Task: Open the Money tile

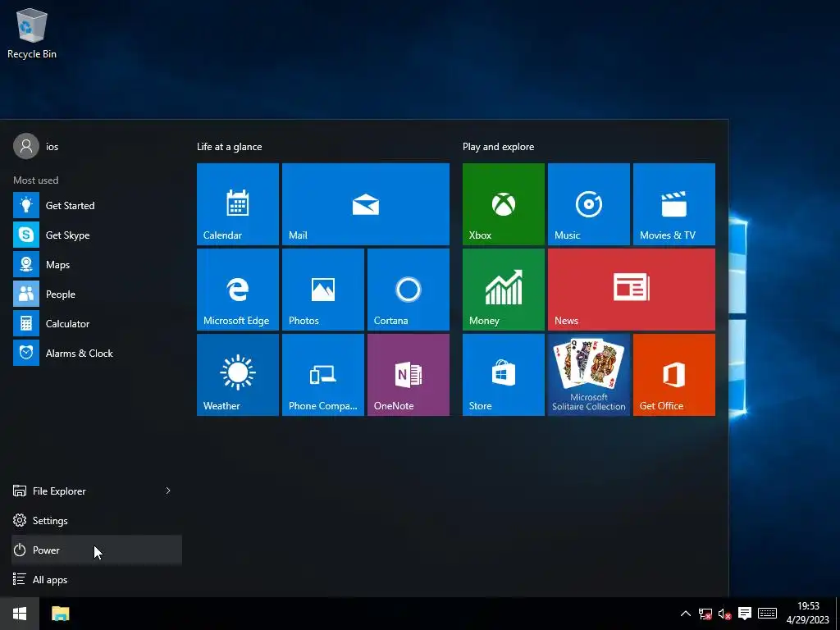Action: pyautogui.click(x=503, y=290)
